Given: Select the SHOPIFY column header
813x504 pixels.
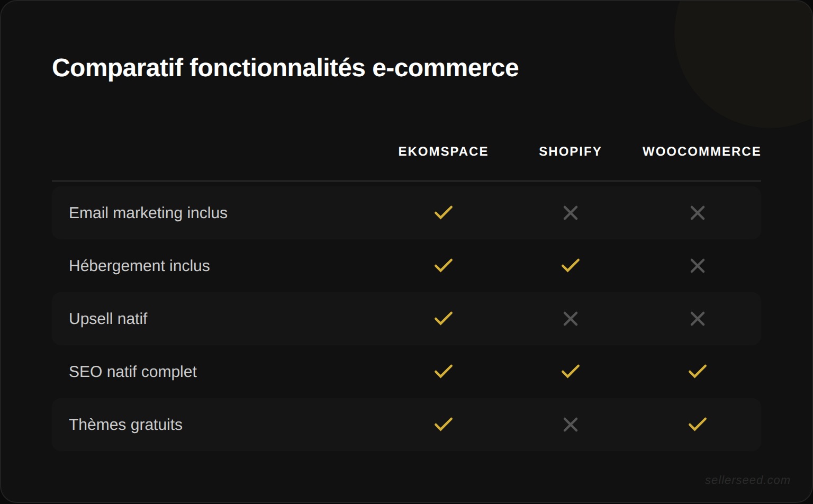Looking at the screenshot, I should 570,151.
